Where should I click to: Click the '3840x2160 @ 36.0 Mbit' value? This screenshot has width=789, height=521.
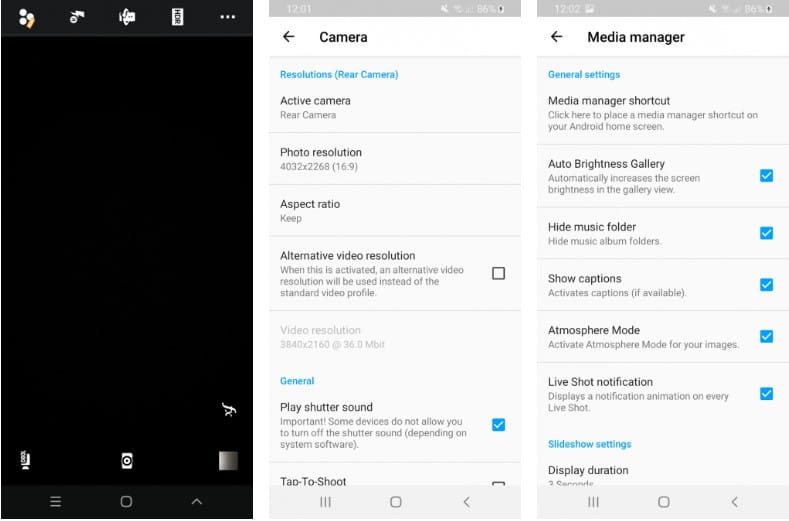click(x=332, y=344)
